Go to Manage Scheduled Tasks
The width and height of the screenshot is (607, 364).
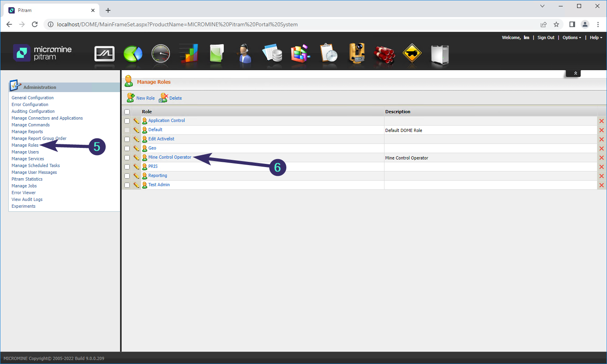tap(35, 165)
